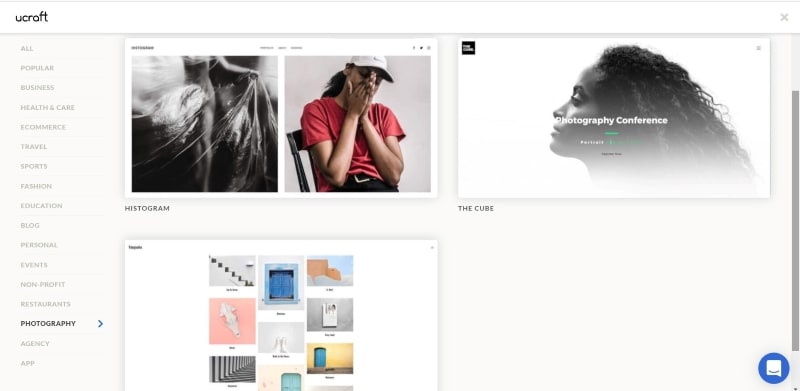Switch to the BLOG category
The width and height of the screenshot is (800, 391).
[30, 225]
